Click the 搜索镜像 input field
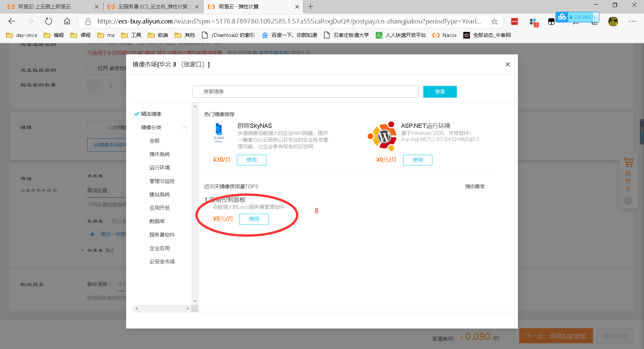The image size is (644, 349). coord(306,92)
